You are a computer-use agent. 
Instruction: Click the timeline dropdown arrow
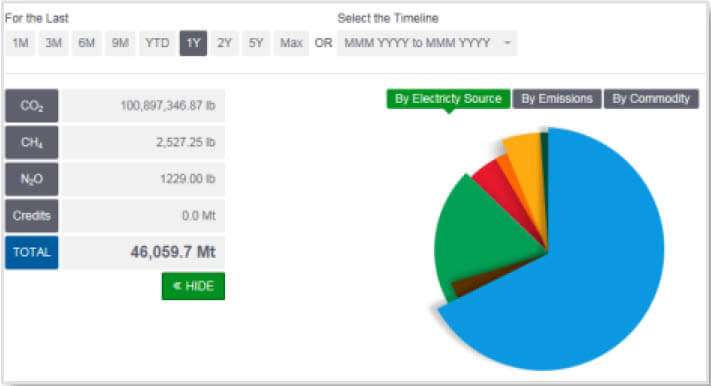point(507,43)
